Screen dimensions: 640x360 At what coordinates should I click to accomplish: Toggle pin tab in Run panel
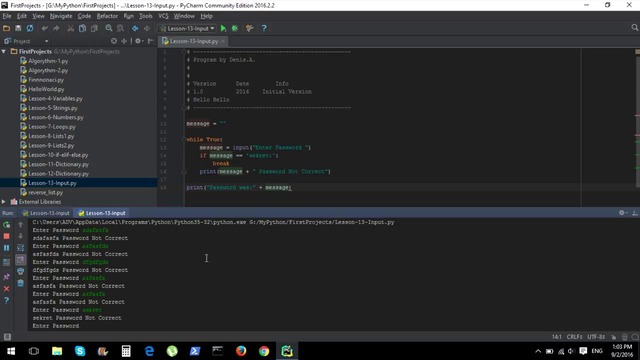click(7, 277)
